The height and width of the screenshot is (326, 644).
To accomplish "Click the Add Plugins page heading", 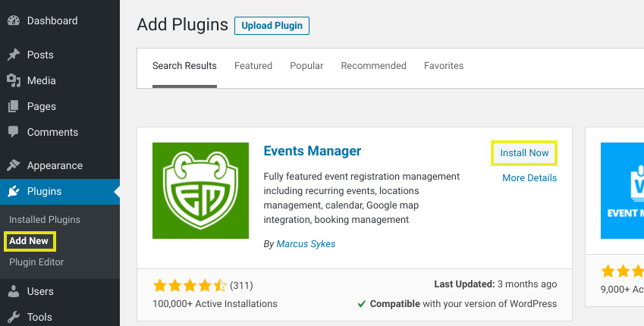I will click(182, 24).
